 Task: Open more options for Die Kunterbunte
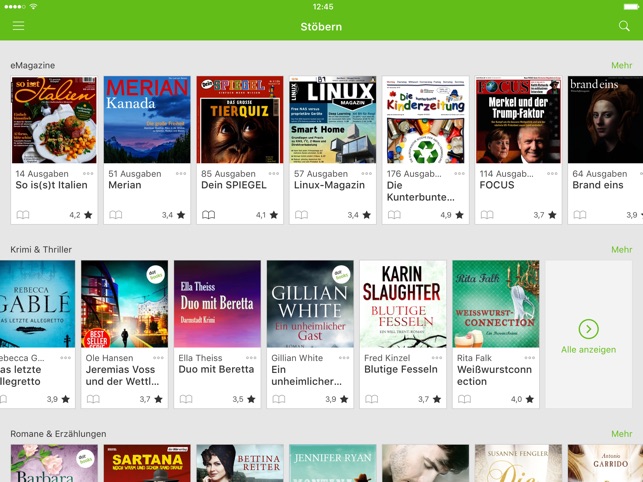[459, 174]
